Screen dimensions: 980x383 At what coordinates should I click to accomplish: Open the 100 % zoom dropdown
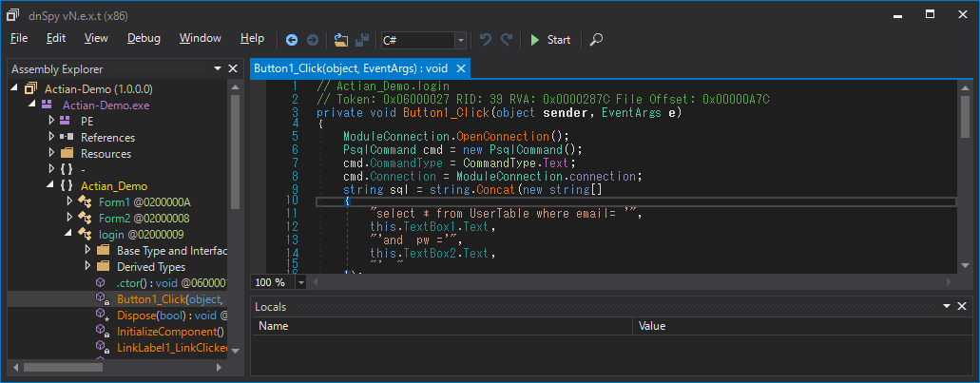click(x=301, y=282)
